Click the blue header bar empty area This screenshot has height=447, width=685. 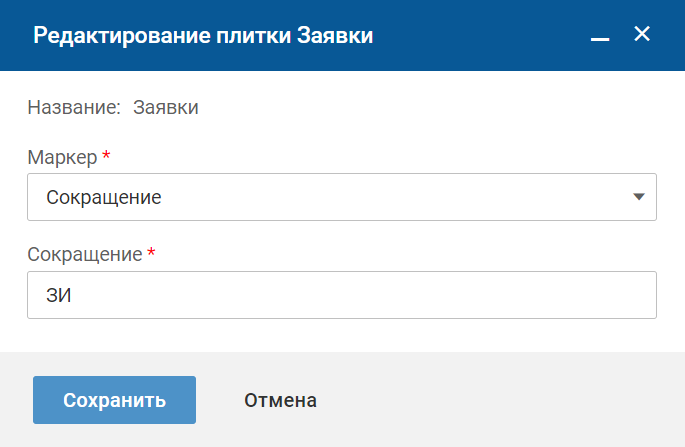tap(480, 36)
